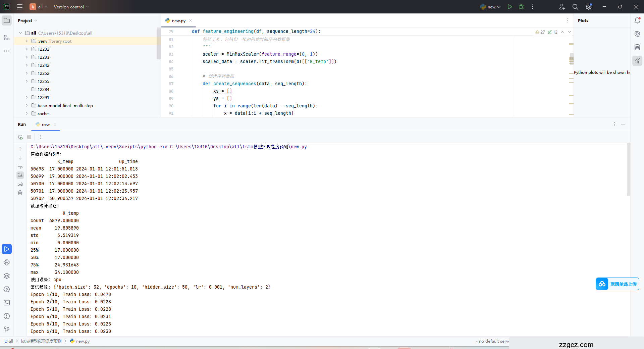Open the Terminal tool window
The width and height of the screenshot is (644, 349).
(7, 303)
